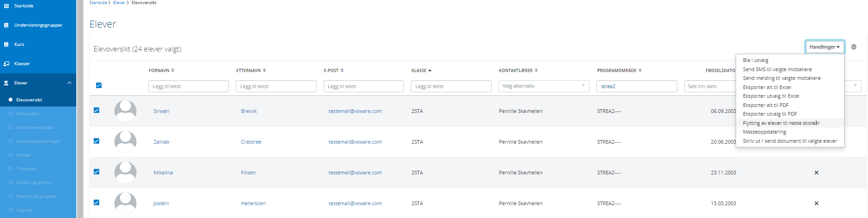
Task: Open testemail@vsware.com link for Zainab
Action: pyautogui.click(x=355, y=142)
